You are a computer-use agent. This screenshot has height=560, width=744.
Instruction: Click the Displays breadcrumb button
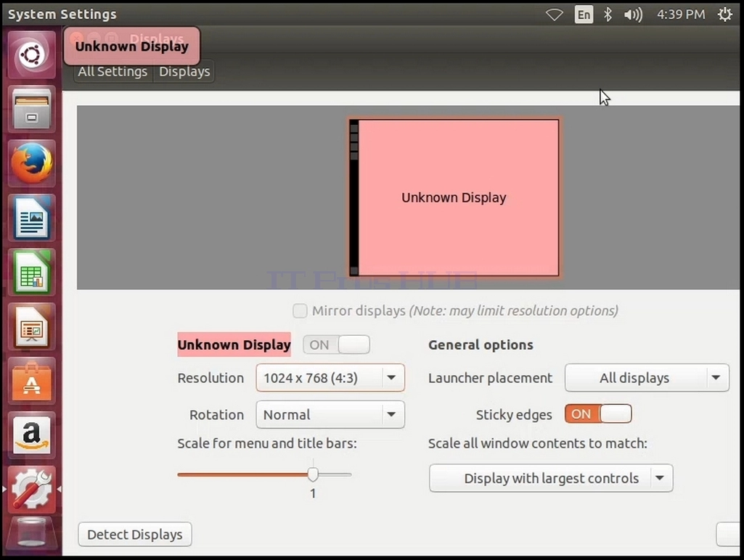click(x=184, y=72)
